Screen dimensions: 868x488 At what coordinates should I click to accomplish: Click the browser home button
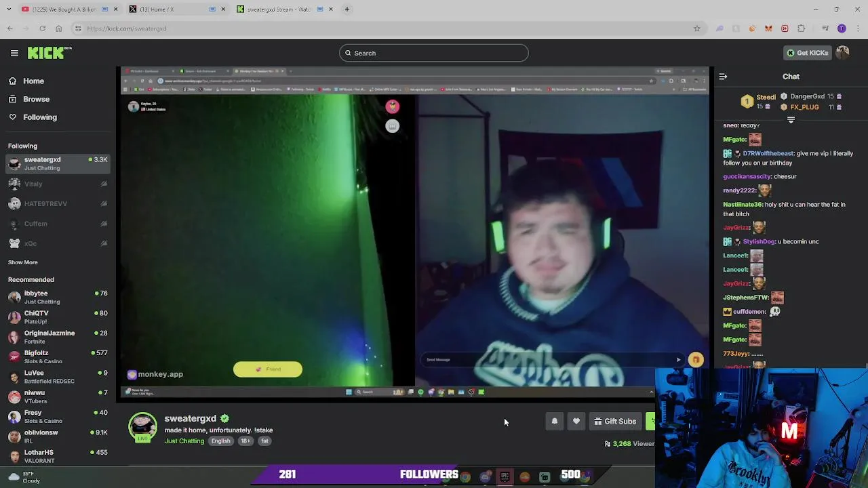coord(58,28)
